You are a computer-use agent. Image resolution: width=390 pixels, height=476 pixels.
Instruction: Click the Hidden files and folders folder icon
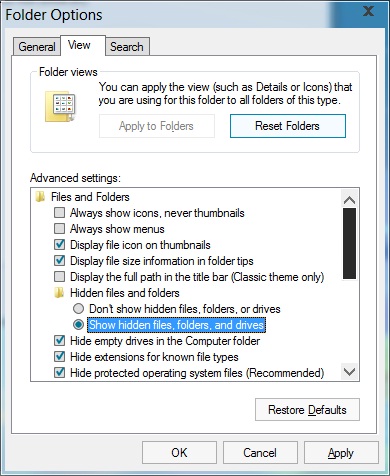point(59,293)
